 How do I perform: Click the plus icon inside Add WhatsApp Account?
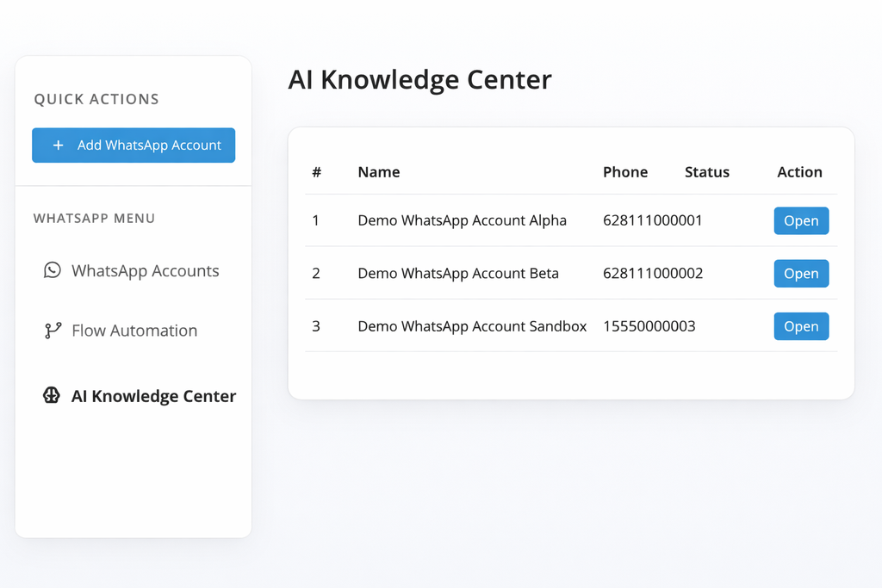click(x=59, y=145)
